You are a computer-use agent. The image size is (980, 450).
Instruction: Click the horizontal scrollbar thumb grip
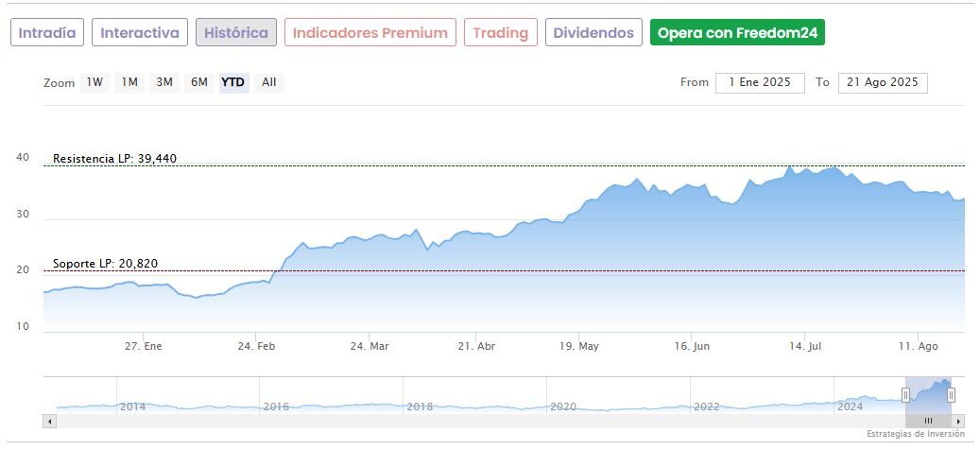coord(928,421)
